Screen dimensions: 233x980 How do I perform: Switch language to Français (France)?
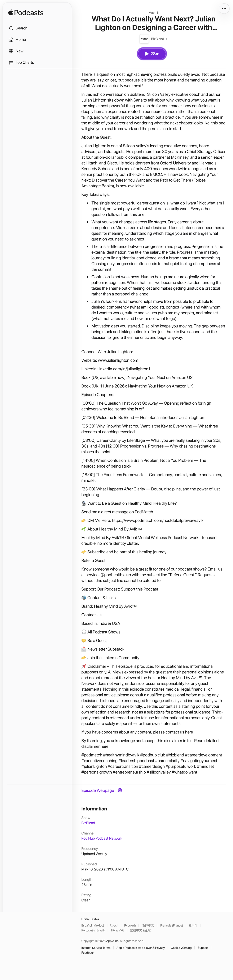(171, 925)
